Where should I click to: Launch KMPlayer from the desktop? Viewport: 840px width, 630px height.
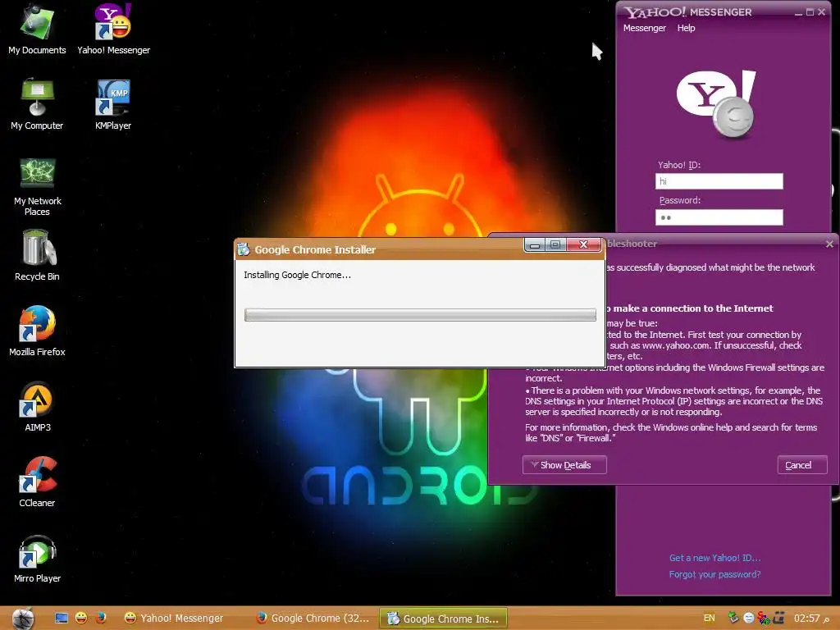(113, 104)
